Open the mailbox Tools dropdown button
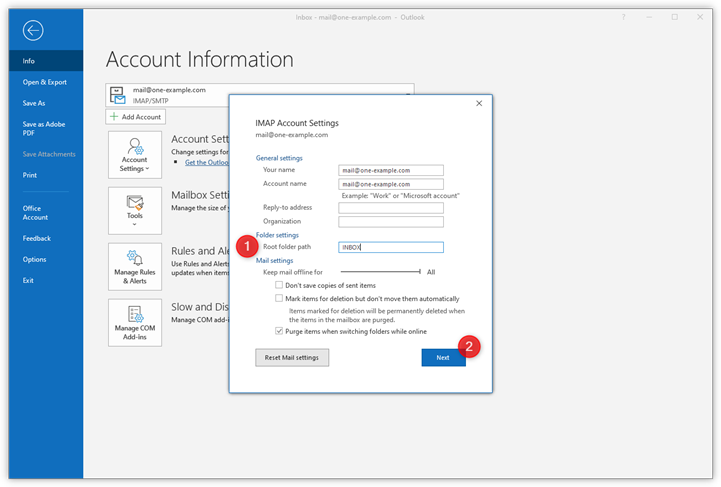Screen dimensions: 721x487 pos(135,211)
